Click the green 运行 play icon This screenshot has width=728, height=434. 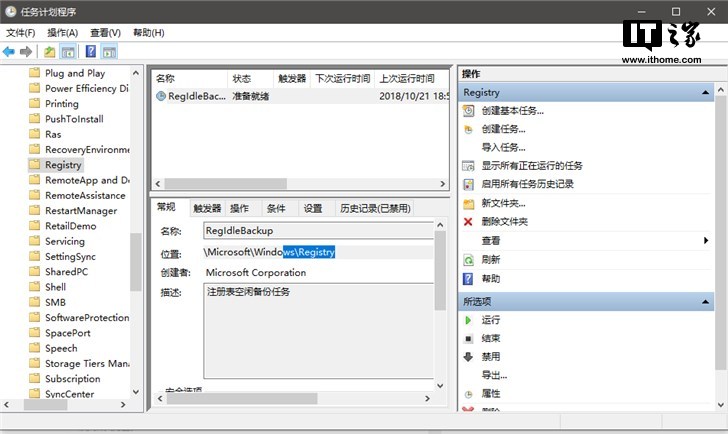coord(468,320)
